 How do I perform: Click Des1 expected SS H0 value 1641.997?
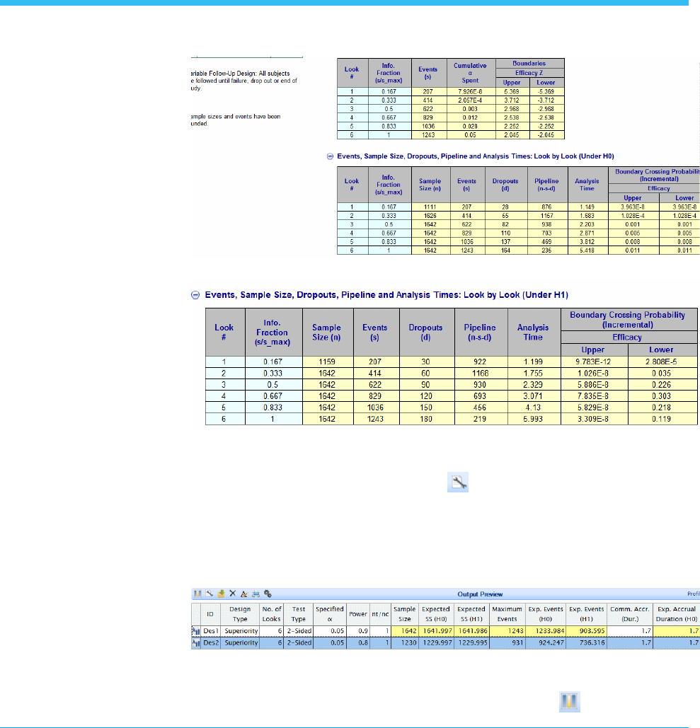436,631
